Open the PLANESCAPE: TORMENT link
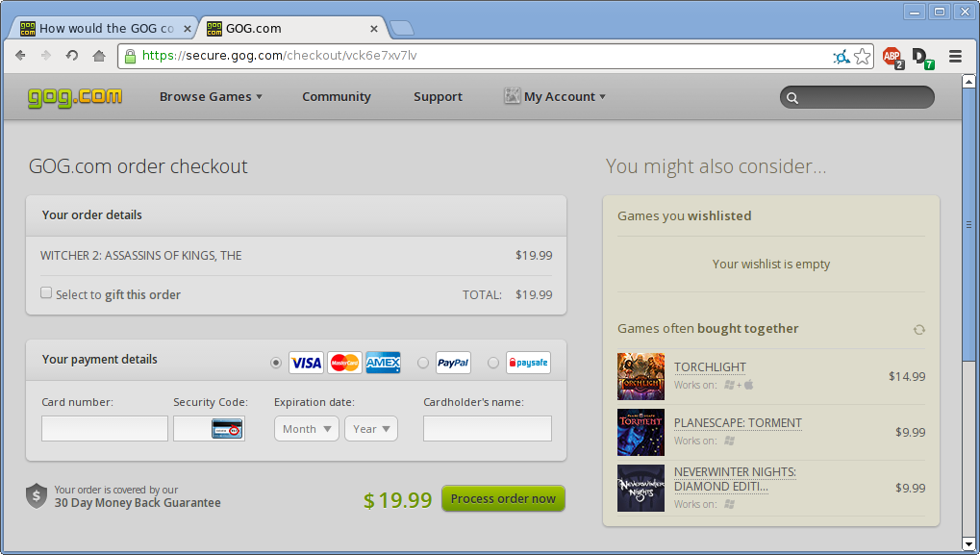Viewport: 980px width, 555px height. pos(738,423)
